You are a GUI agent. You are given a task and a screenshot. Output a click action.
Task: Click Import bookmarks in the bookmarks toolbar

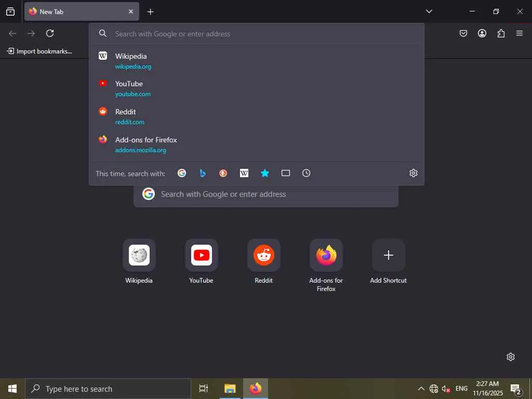coord(39,51)
